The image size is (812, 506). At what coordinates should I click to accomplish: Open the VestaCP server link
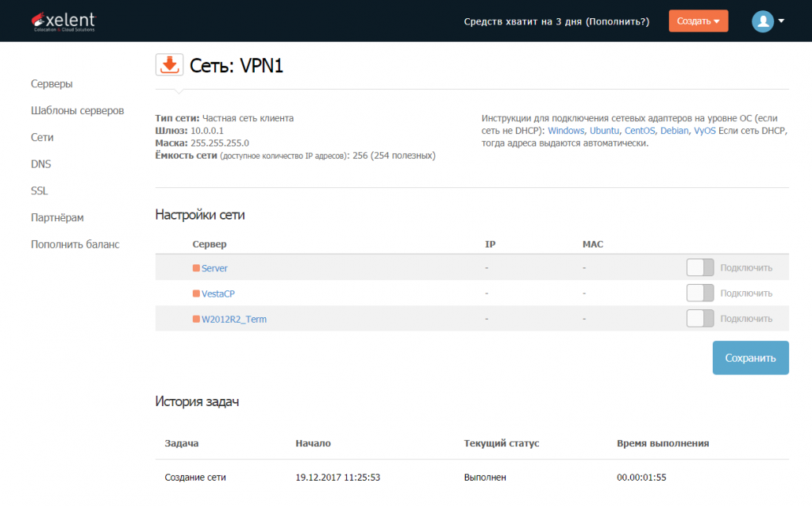pos(218,293)
